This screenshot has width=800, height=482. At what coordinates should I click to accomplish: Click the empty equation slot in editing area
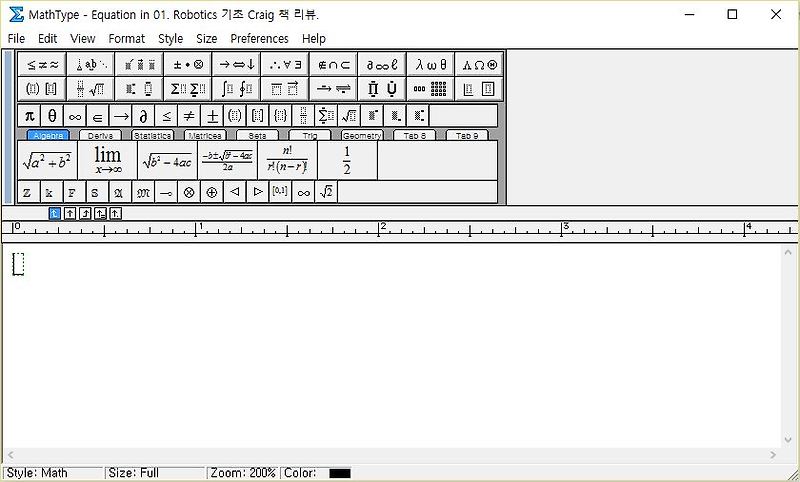pos(18,264)
